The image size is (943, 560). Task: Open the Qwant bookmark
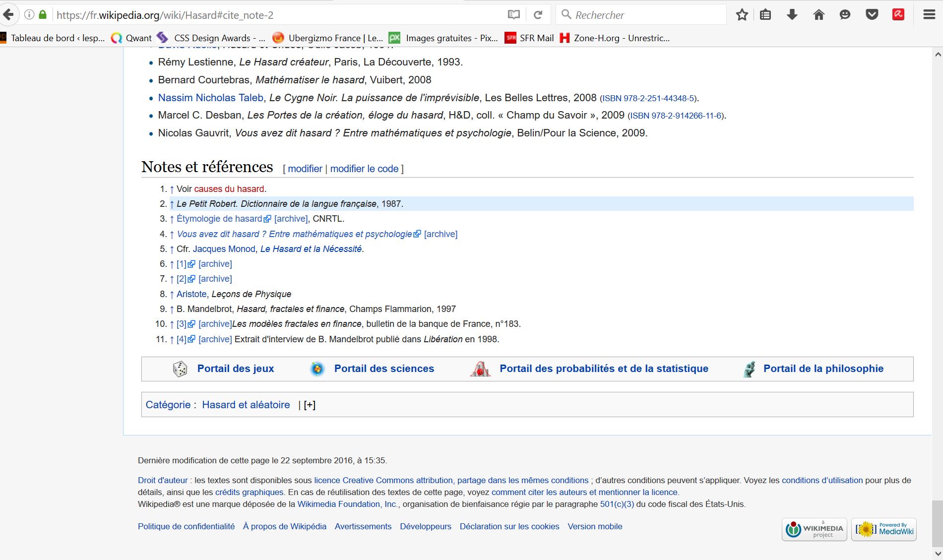[x=131, y=38]
